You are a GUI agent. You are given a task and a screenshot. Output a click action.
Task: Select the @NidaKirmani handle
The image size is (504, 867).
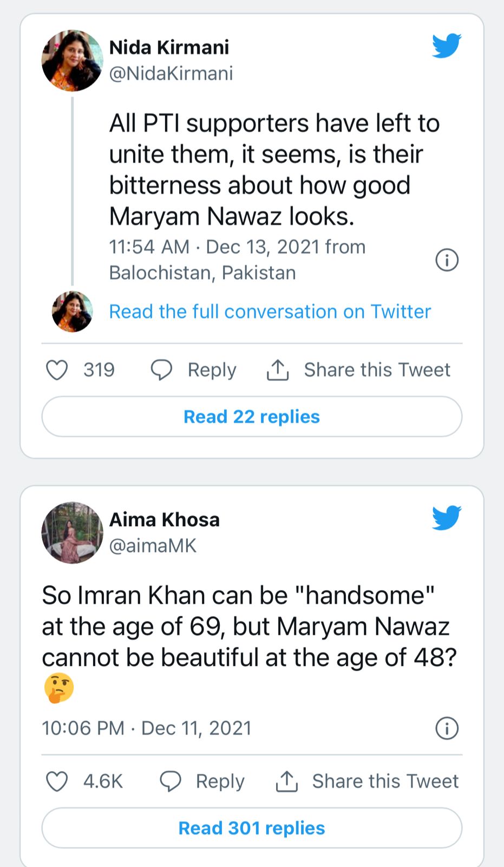[x=171, y=73]
